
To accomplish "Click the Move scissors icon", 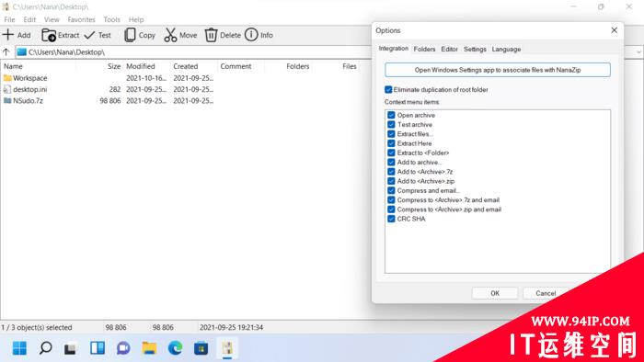I will pos(170,35).
